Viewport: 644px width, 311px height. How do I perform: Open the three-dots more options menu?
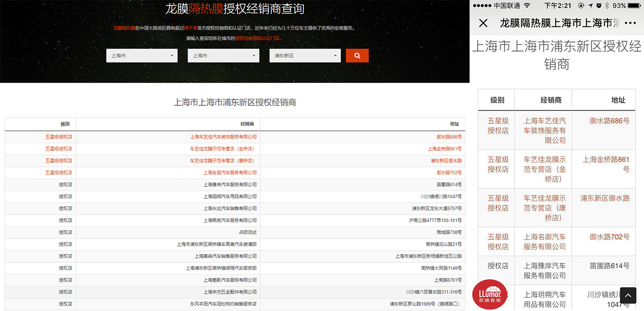point(630,23)
